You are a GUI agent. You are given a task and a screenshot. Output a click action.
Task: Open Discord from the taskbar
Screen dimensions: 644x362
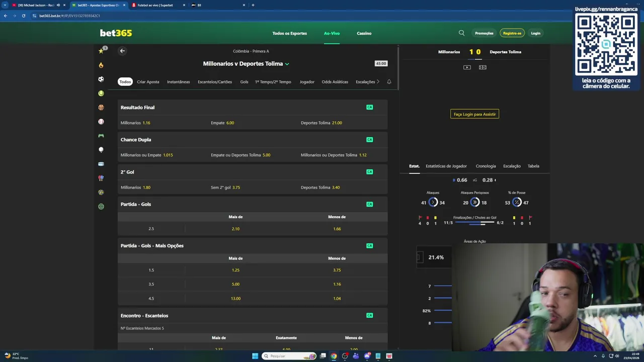coord(367,356)
